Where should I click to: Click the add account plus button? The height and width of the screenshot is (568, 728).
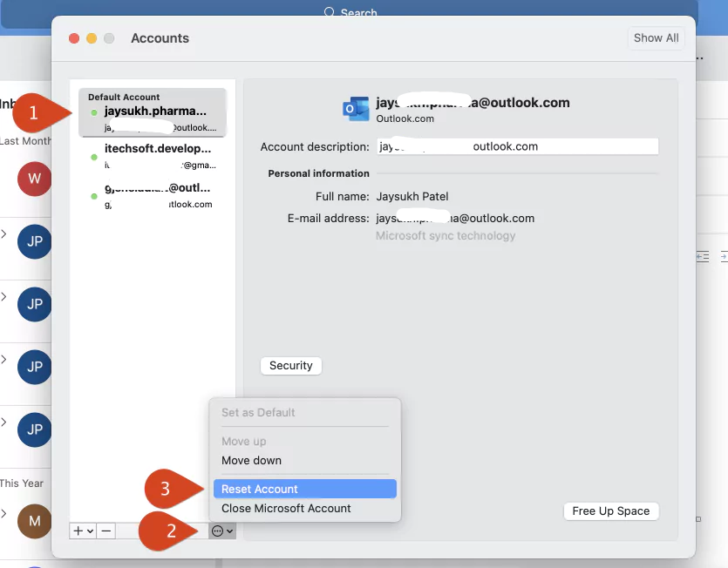pyautogui.click(x=78, y=531)
